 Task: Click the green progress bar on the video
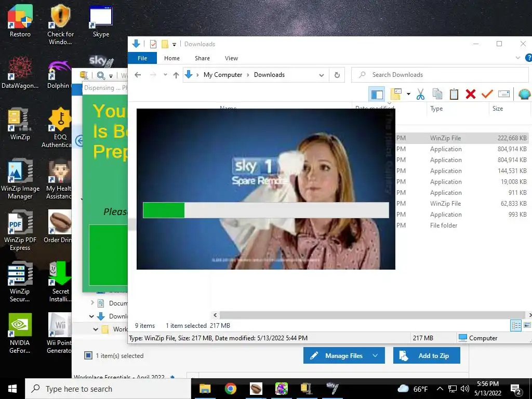coord(265,210)
